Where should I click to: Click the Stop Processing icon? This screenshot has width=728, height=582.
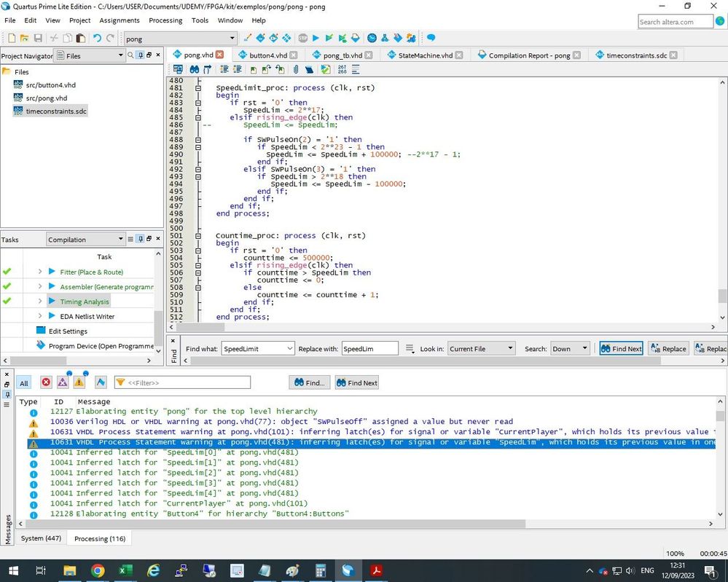click(x=302, y=38)
